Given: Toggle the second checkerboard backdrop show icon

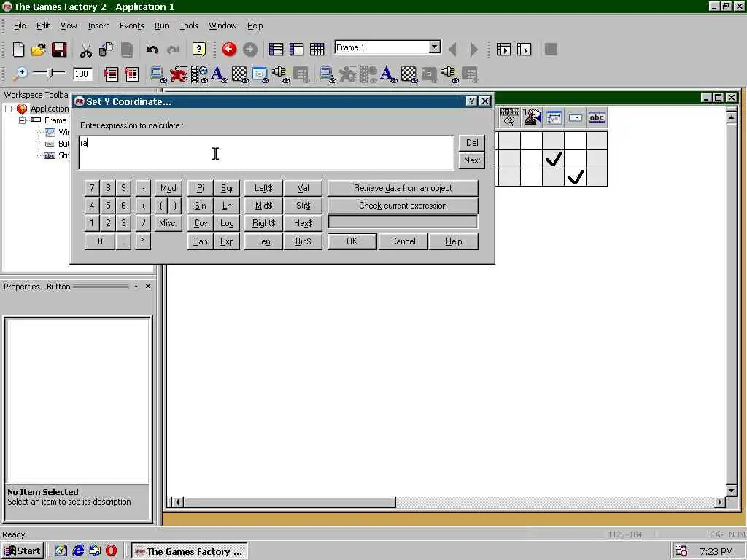Looking at the screenshot, I should click(x=409, y=74).
